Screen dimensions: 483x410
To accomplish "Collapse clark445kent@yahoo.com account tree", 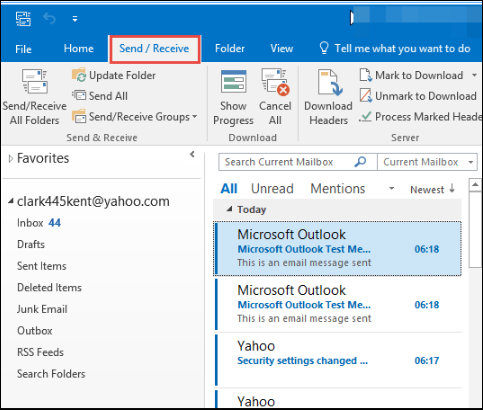I will [11, 201].
